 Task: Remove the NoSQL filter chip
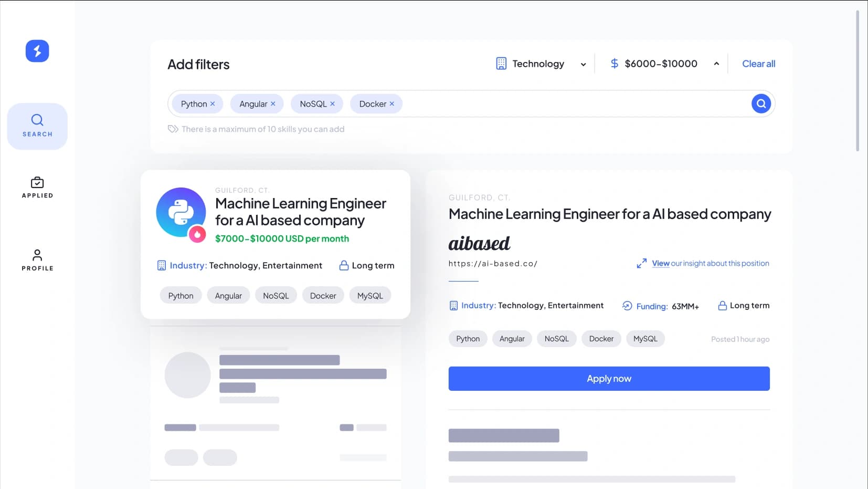[333, 103]
